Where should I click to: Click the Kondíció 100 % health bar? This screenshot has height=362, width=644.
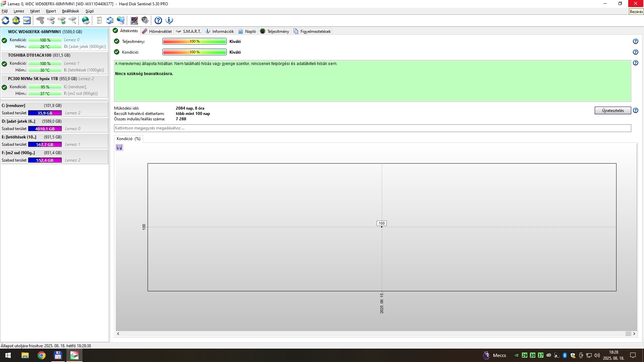[195, 52]
